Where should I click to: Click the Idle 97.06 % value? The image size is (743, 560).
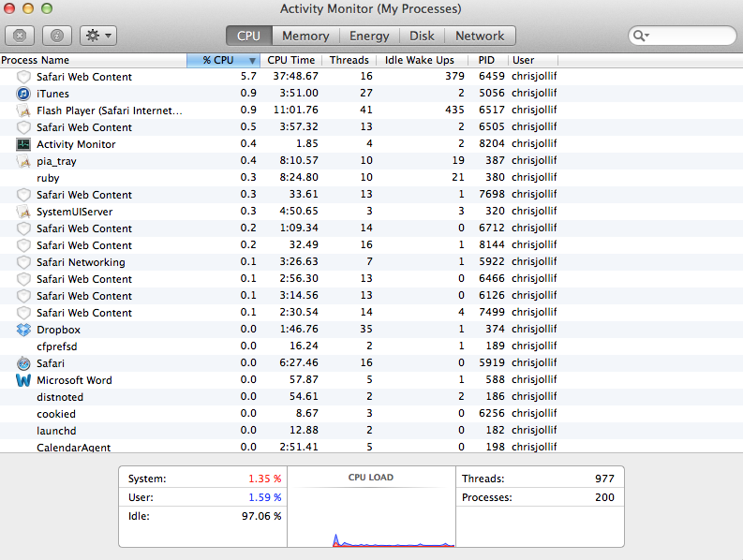point(261,516)
